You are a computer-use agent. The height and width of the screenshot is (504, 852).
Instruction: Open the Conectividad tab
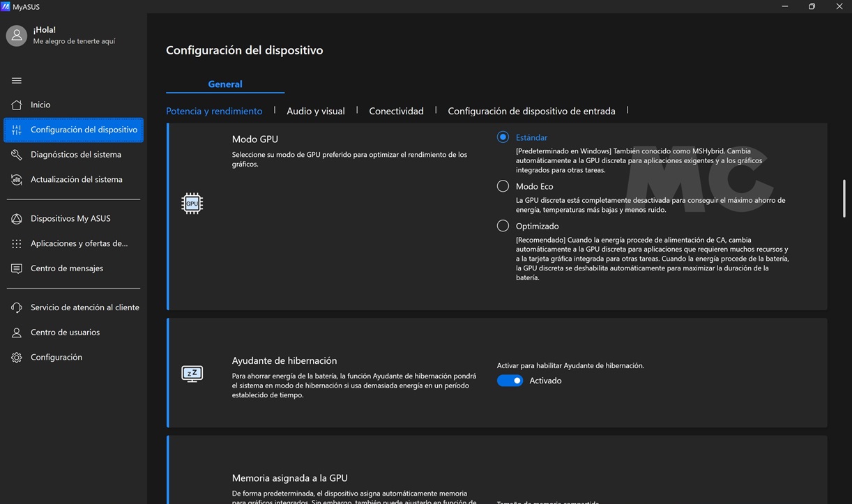(x=396, y=111)
